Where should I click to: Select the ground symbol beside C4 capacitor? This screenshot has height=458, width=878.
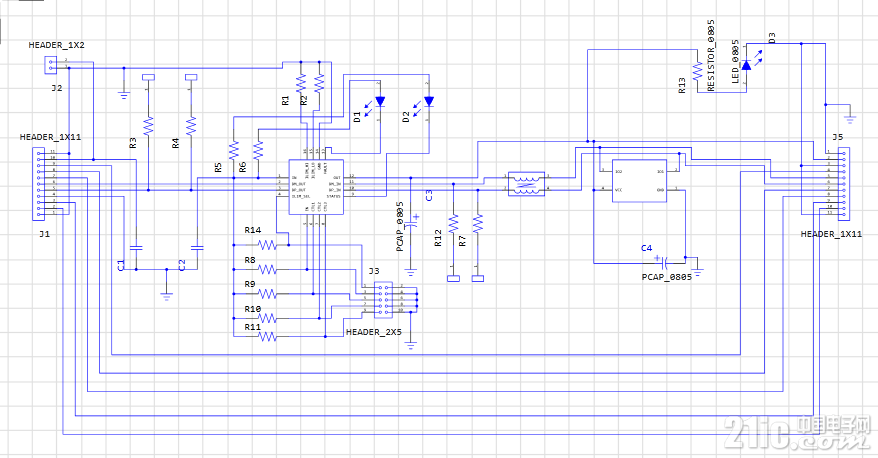coord(698,273)
